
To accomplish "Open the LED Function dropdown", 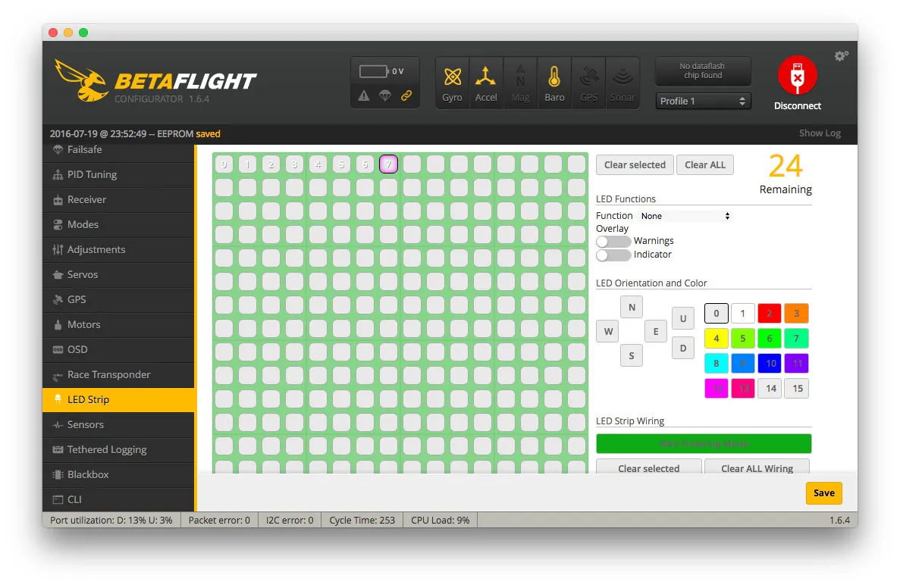I will 685,216.
